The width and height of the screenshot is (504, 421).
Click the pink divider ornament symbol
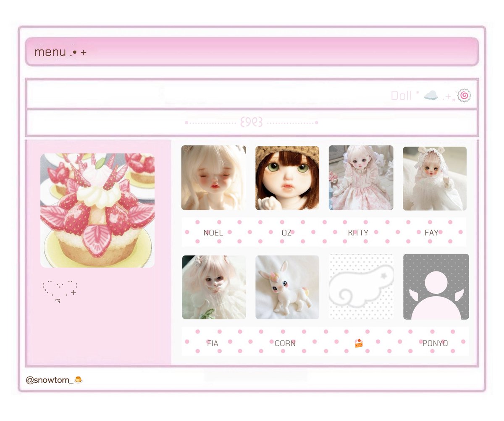pyautogui.click(x=252, y=123)
